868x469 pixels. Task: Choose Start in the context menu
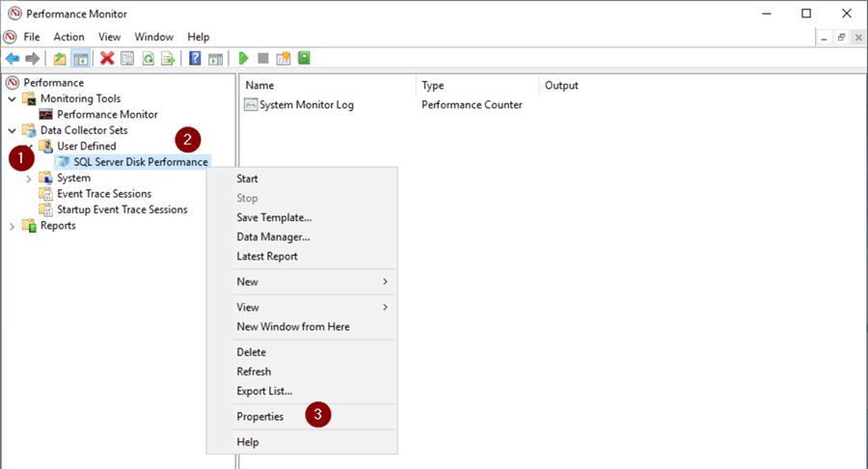[x=302, y=179]
